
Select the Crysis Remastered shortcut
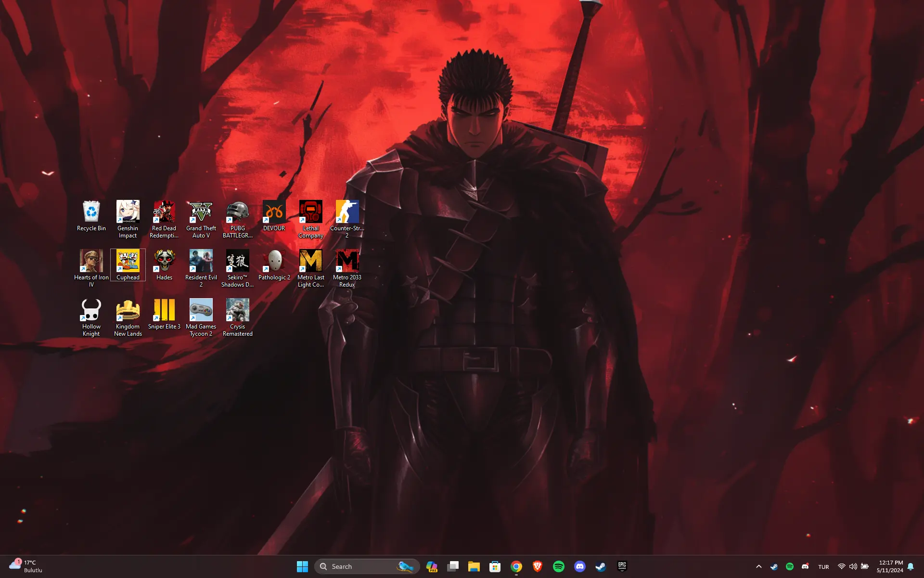point(238,317)
